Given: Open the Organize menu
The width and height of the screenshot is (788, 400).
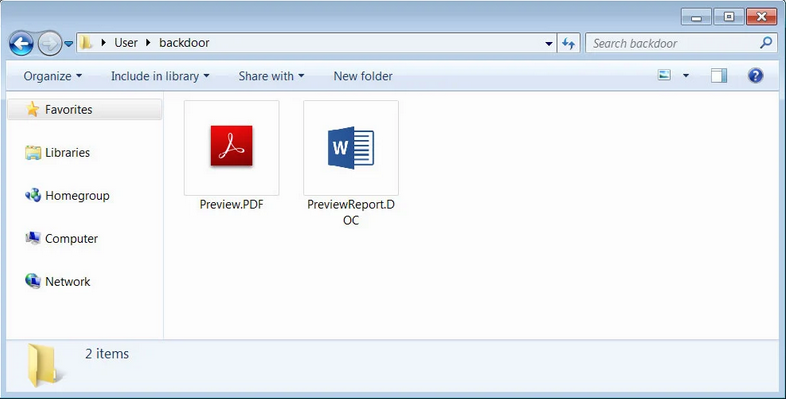Looking at the screenshot, I should tap(53, 76).
